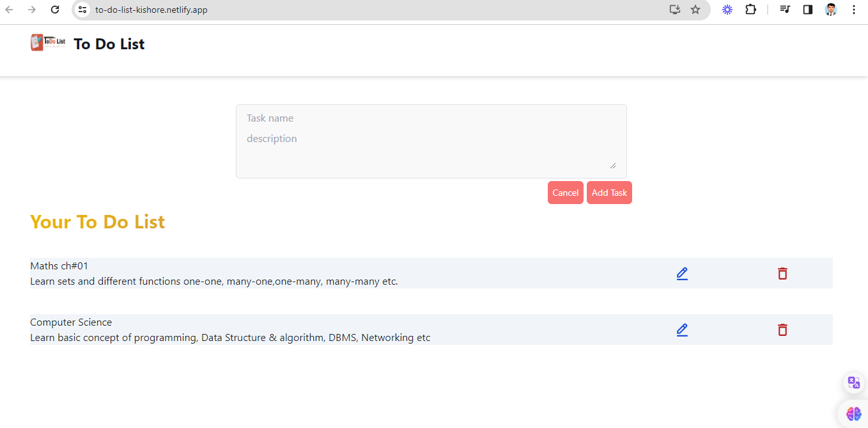This screenshot has width=868, height=428.
Task: Open Chrome three-dot menu
Action: (x=854, y=10)
